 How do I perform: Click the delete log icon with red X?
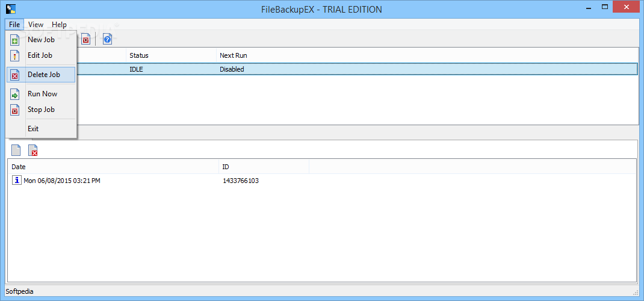coord(33,150)
